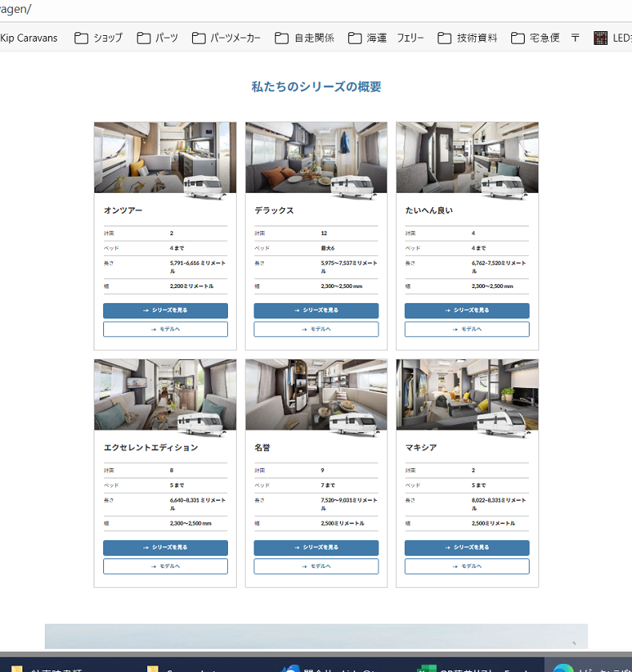
Task: Select 名誉 width 2,500 ミリメートル
Action: [342, 523]
